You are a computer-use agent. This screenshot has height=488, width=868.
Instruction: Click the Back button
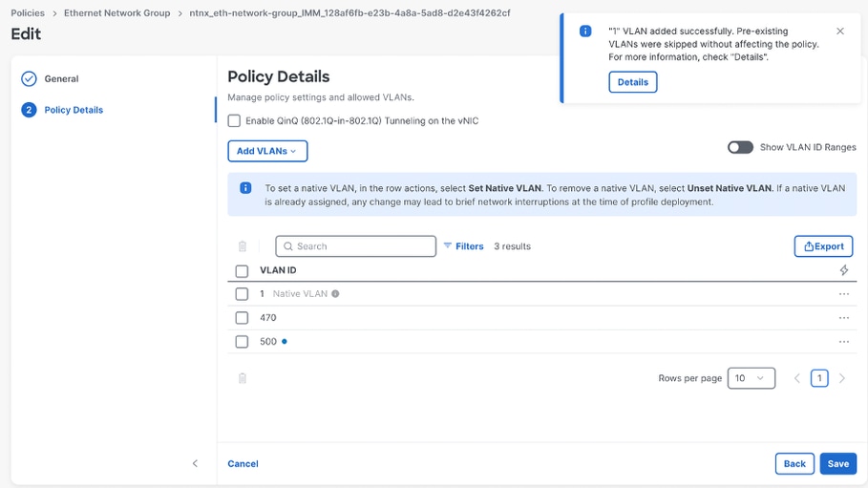794,463
